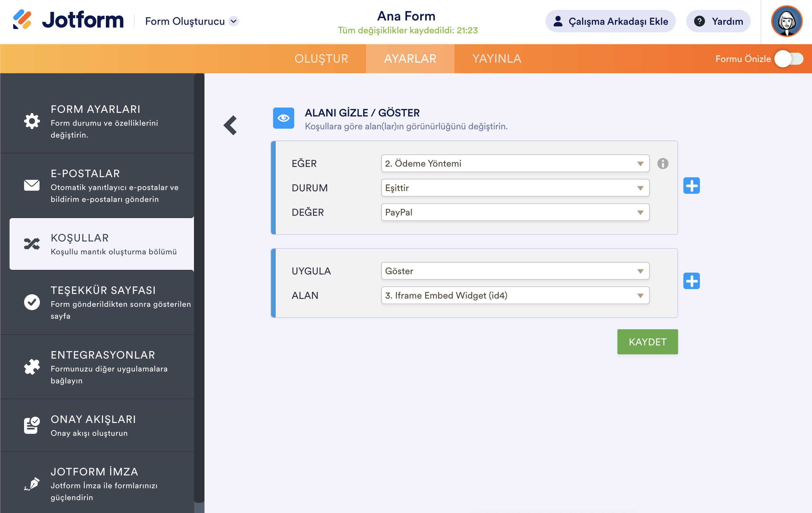Toggle the Formu Önizle switch

click(x=788, y=59)
